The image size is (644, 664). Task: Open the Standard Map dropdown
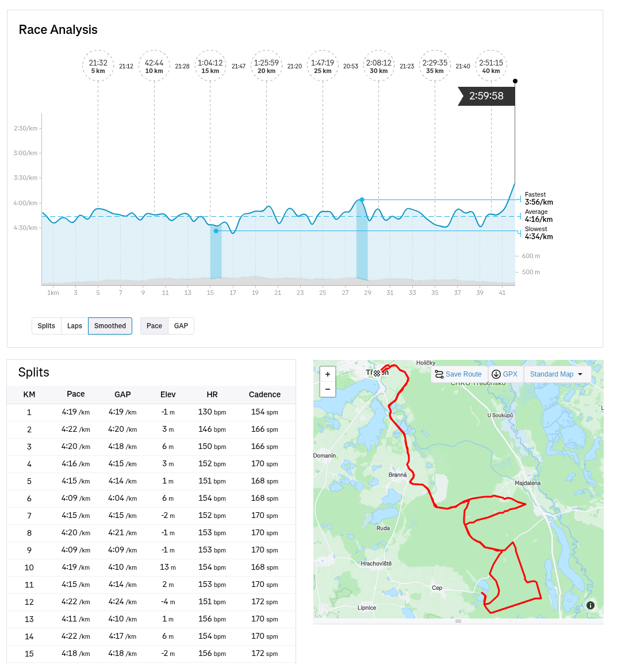coord(557,374)
